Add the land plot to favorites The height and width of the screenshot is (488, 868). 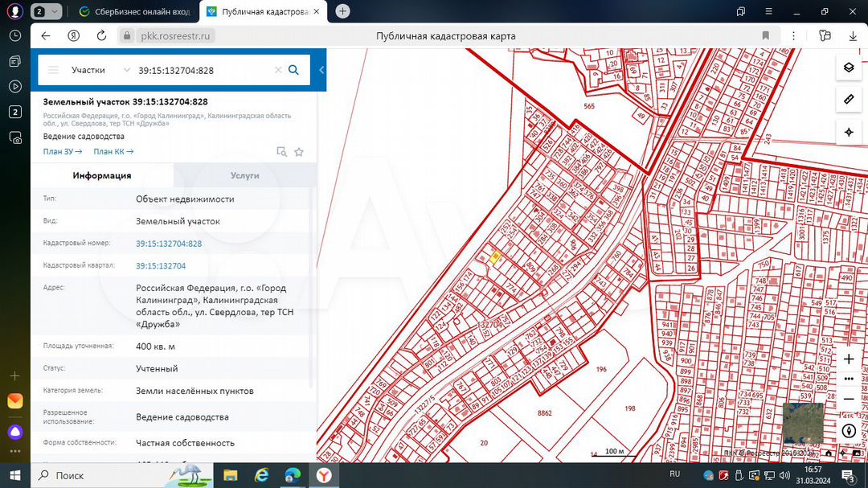point(299,151)
